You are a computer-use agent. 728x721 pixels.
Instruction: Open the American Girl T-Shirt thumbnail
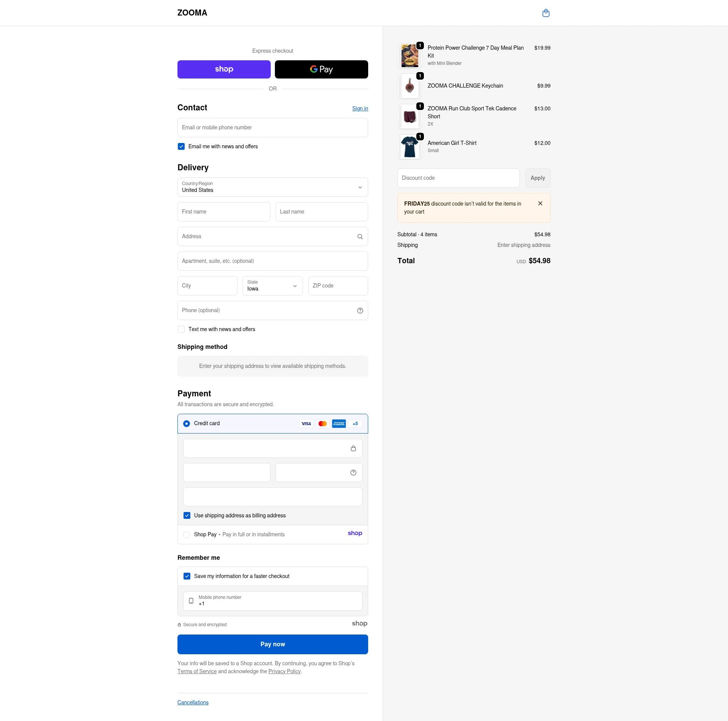409,147
